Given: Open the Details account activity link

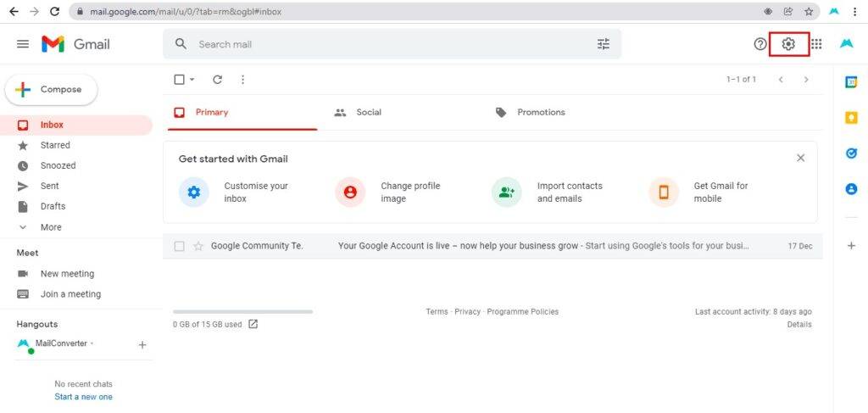Looking at the screenshot, I should pyautogui.click(x=799, y=325).
